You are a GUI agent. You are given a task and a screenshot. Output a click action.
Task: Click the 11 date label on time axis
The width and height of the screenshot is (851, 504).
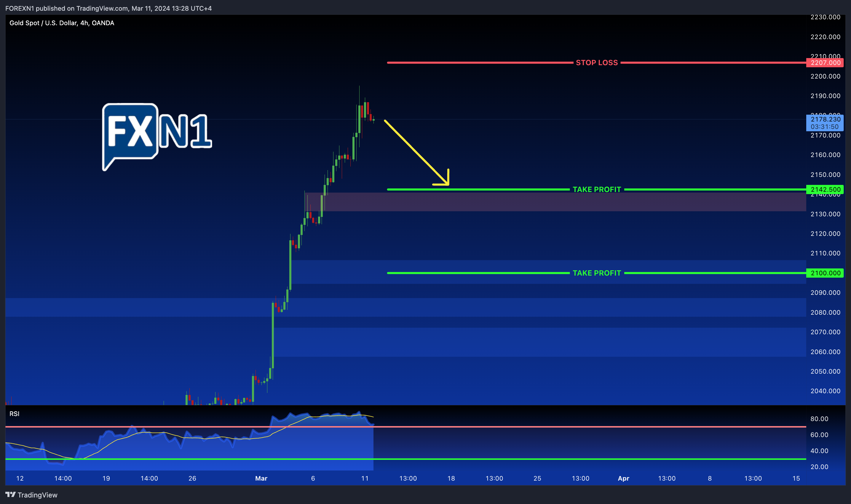365,478
